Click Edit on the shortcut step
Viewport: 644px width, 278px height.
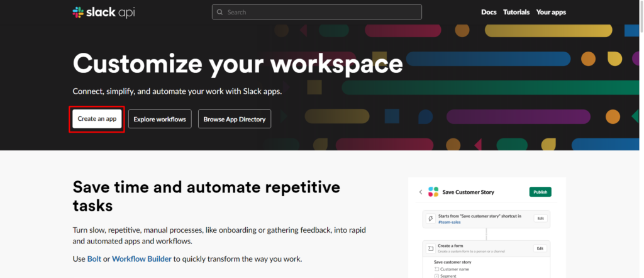click(540, 218)
